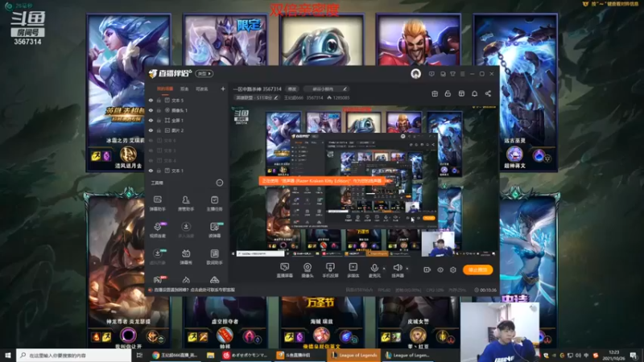Show the hidden 文本 4 layer

pyautogui.click(x=151, y=160)
